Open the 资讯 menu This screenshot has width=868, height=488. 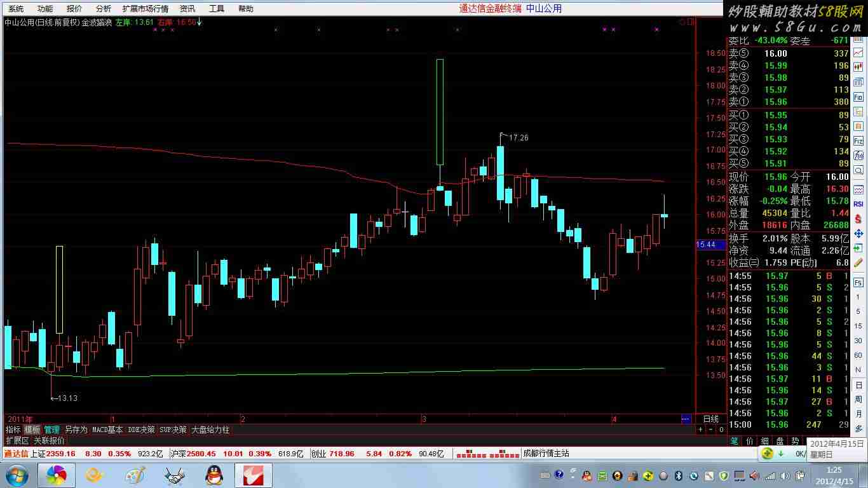[187, 8]
